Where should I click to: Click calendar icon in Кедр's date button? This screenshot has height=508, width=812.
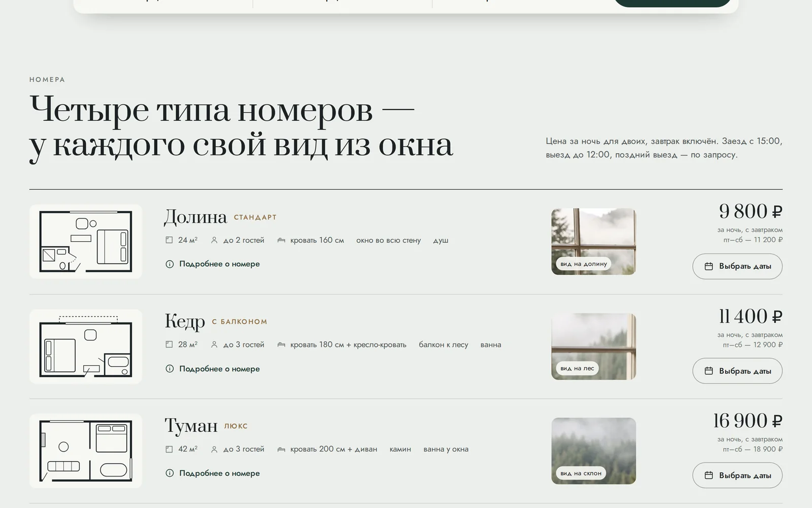(x=709, y=371)
